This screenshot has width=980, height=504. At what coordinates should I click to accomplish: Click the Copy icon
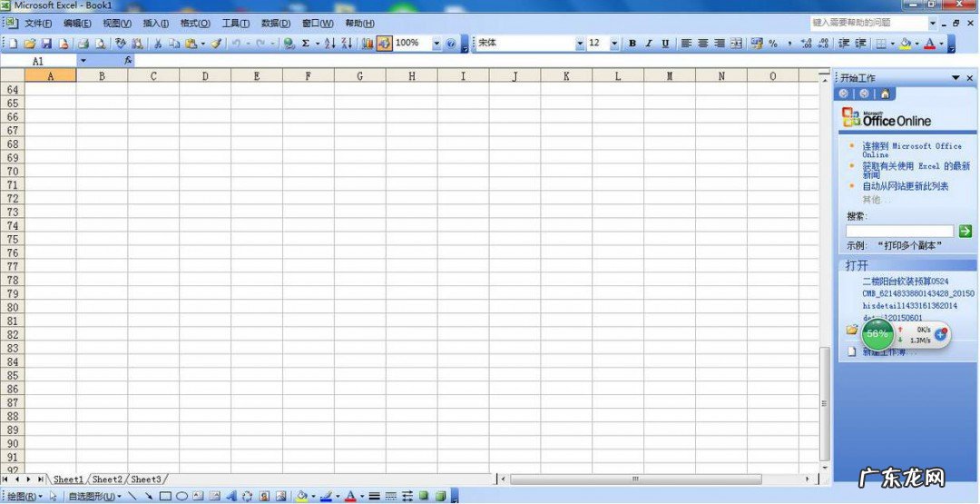point(175,44)
